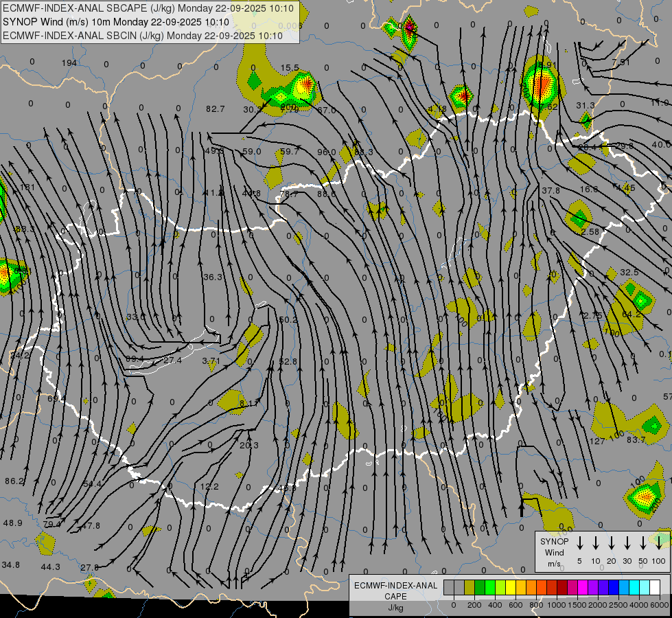Click the map value 78.7

[289, 194]
